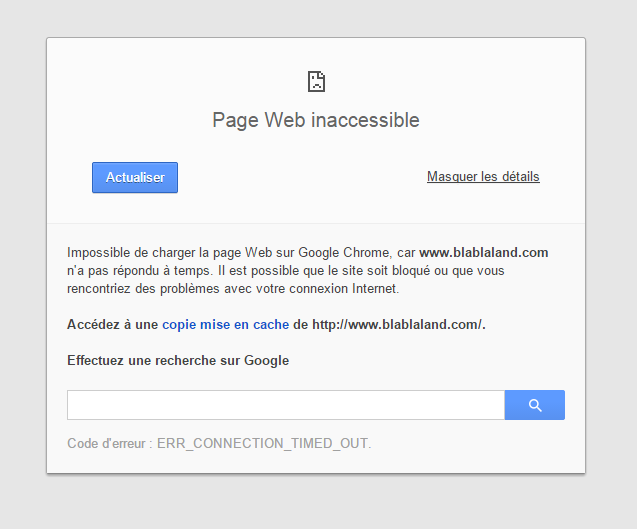Click the bold www.blablaland.com hostname text
This screenshot has width=637, height=529.
coord(483,253)
